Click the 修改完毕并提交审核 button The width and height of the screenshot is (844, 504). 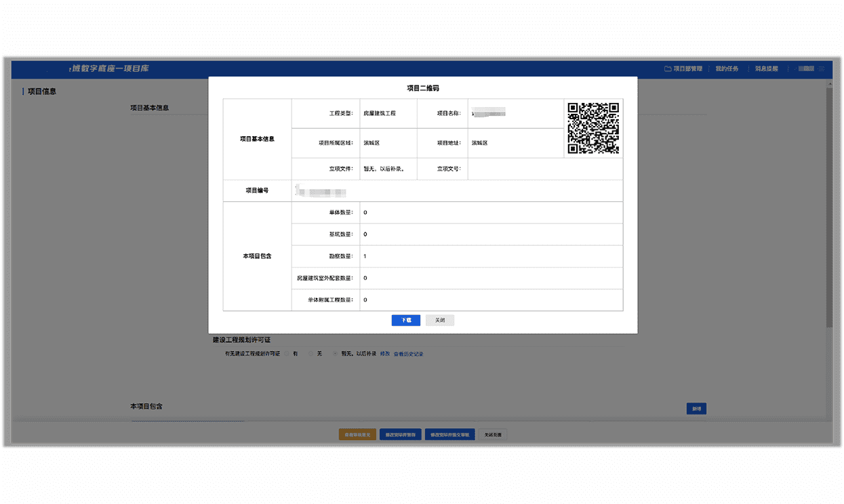(449, 434)
